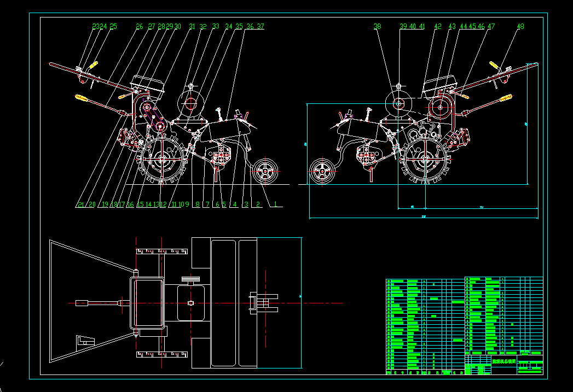Select part callout number 34
Image resolution: width=573 pixels, height=392 pixels.
point(228,26)
